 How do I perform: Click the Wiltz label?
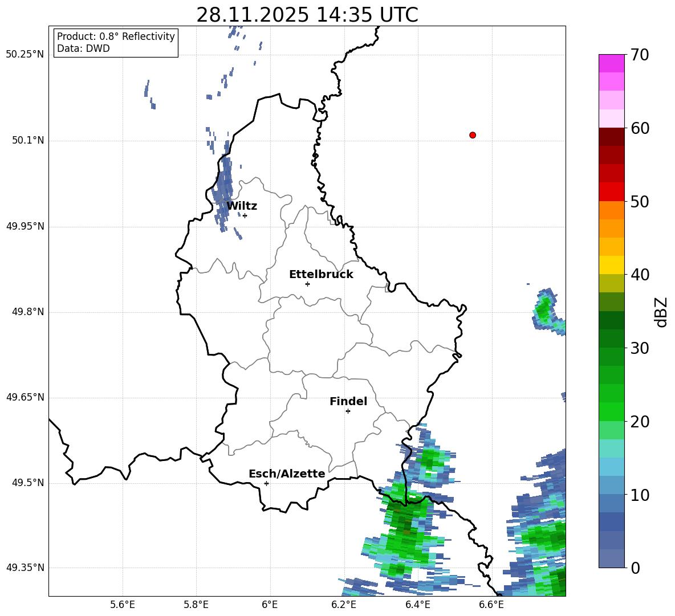click(x=242, y=206)
